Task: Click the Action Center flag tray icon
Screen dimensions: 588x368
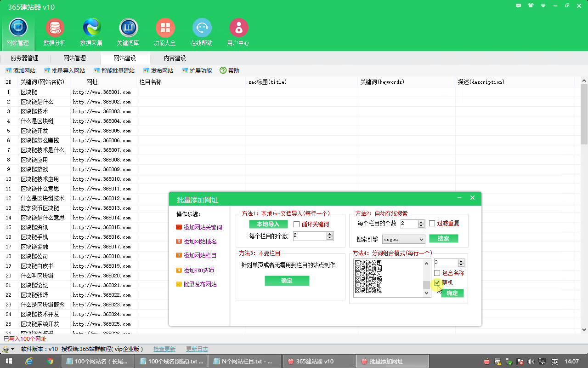Action: [520, 362]
